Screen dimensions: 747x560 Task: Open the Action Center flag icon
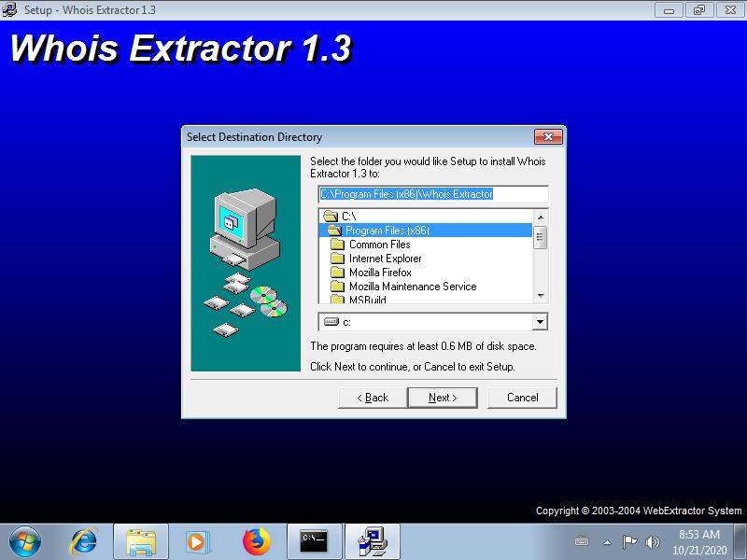pos(629,542)
